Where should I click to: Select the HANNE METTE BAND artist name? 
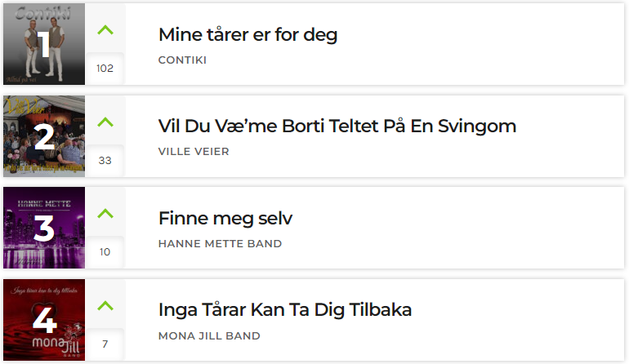221,244
